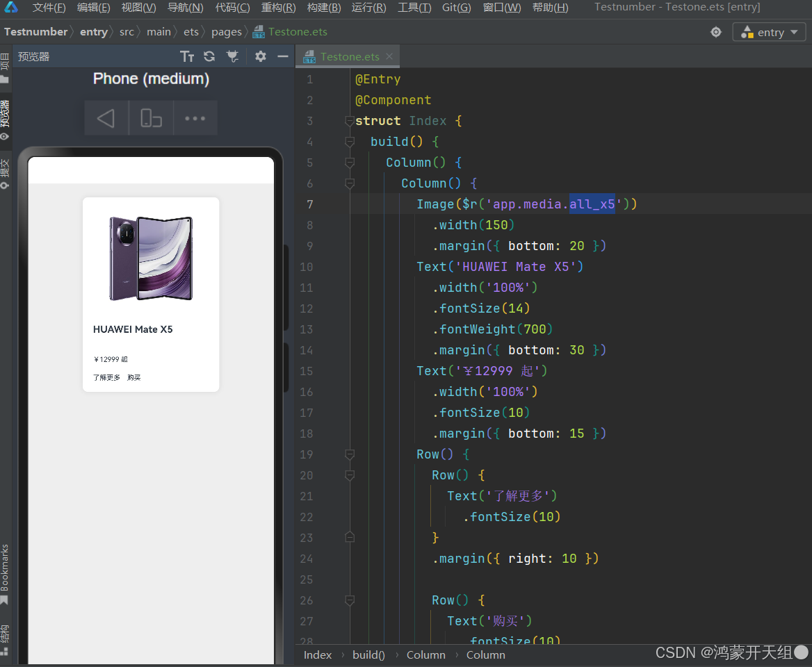
Task: Collapse the Row() fold marker on line 20
Action: click(x=350, y=475)
